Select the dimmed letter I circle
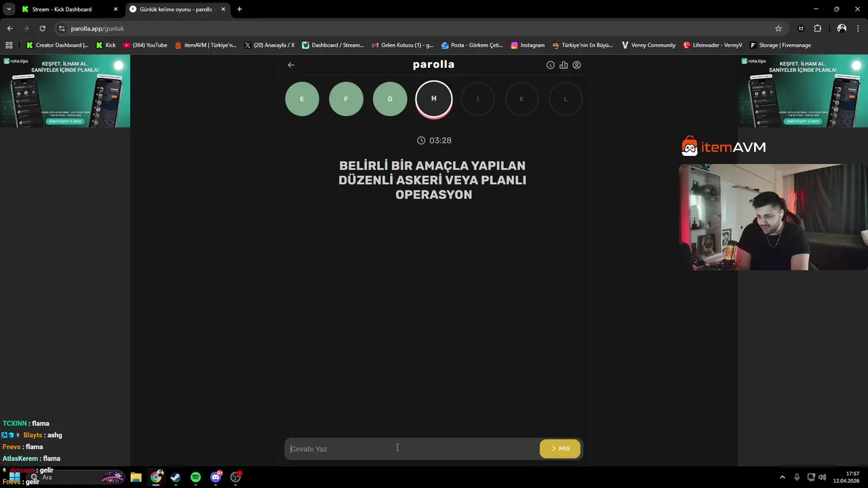This screenshot has height=488, width=868. (477, 99)
